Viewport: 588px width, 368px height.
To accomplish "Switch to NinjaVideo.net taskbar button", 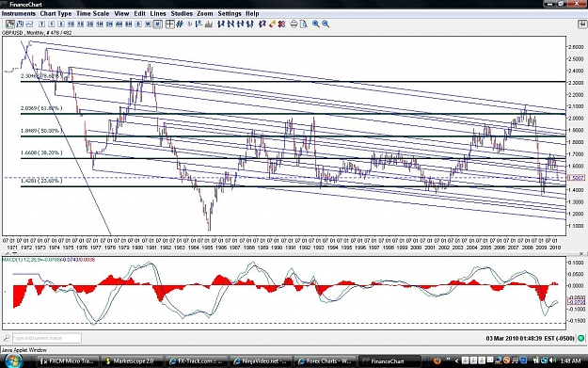I will pyautogui.click(x=262, y=361).
